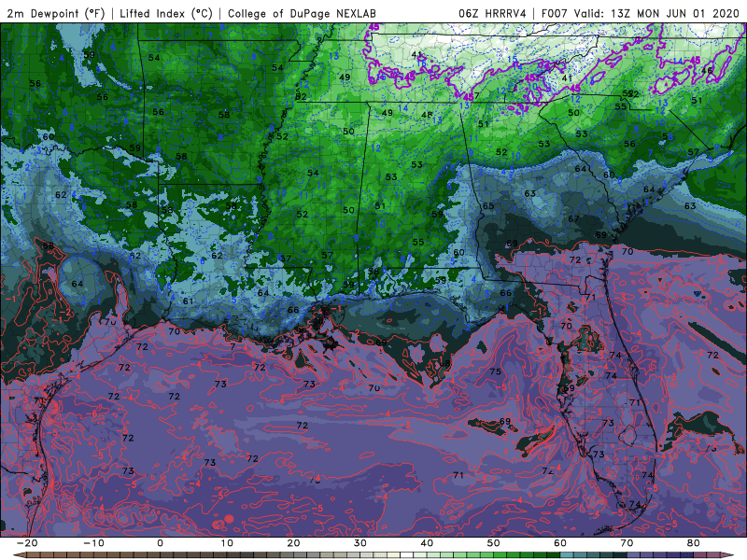Click the 48 dewpoint value on the map
This screenshot has height=560, width=747.
[427, 115]
